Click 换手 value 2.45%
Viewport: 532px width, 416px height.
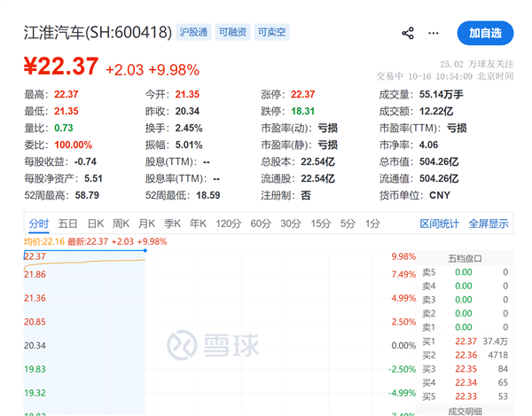click(189, 128)
